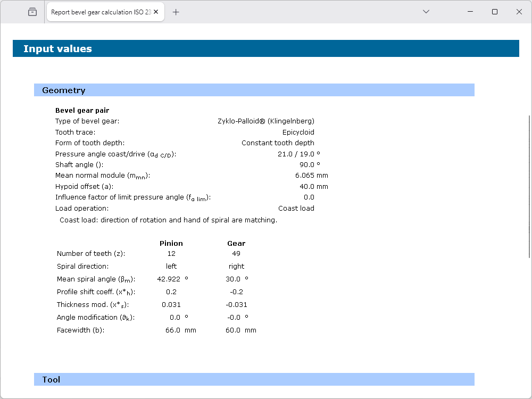The width and height of the screenshot is (532, 399).
Task: Click the tab actions icon left of the tab
Action: click(32, 12)
